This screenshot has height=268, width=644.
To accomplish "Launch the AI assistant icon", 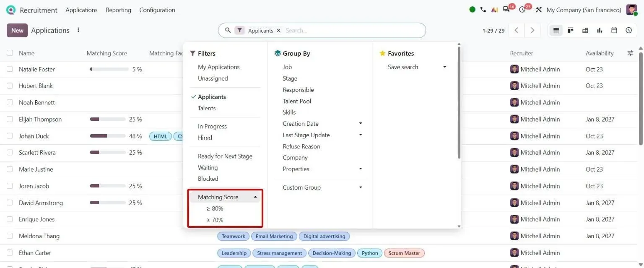I will tap(494, 9).
